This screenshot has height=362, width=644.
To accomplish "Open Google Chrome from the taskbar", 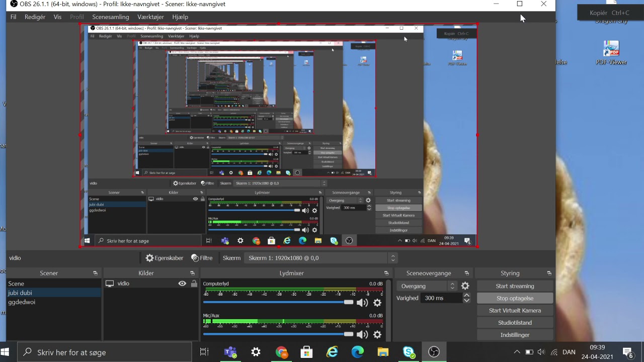I will [x=281, y=352].
